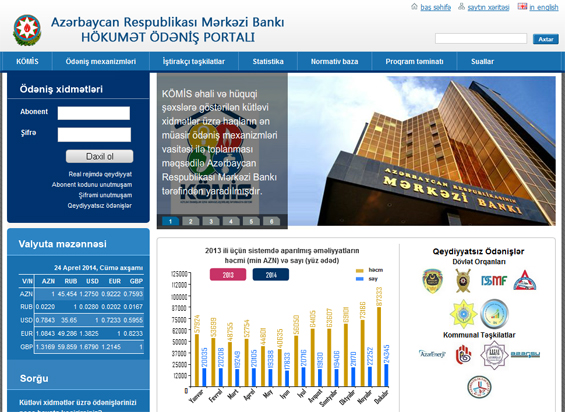
Task: Click the date 24 Aprel 2014, Cümə axşamı
Action: (98, 268)
